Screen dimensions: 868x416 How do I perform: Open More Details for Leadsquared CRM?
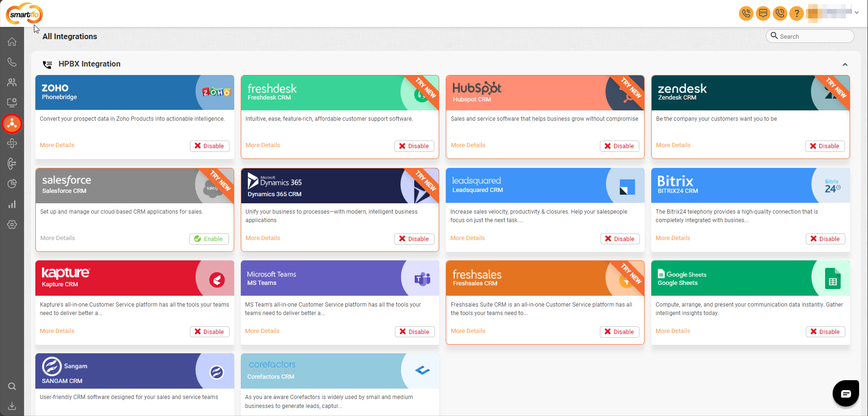(467, 238)
